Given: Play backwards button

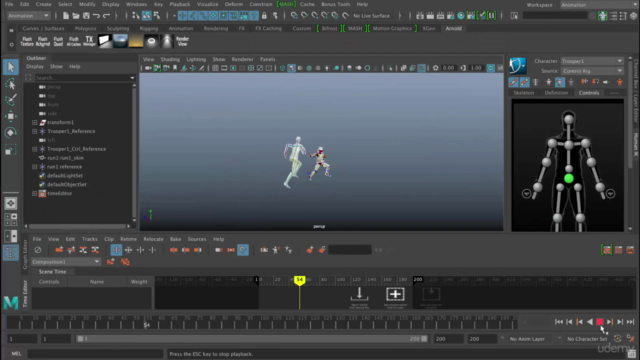Looking at the screenshot, I should pyautogui.click(x=589, y=322).
